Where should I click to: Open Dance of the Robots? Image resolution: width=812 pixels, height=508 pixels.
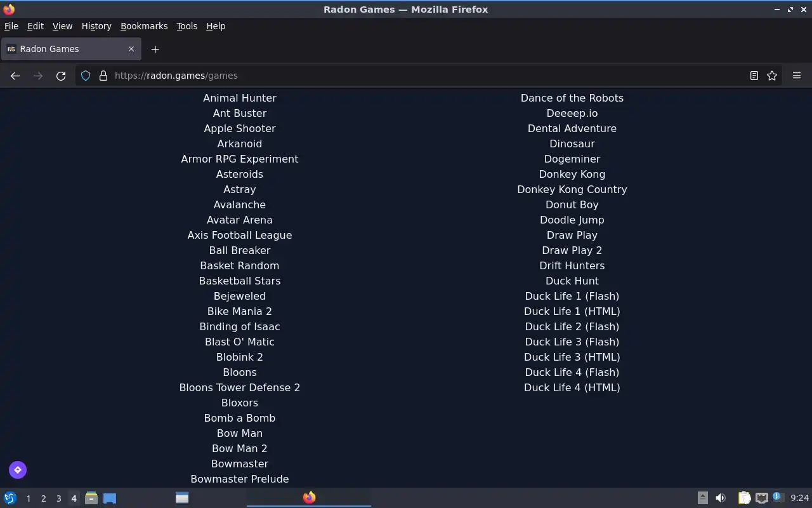pos(572,98)
